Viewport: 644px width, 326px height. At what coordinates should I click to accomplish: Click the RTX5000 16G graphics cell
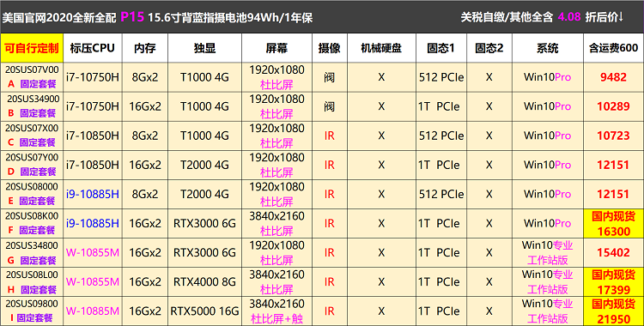tap(204, 311)
